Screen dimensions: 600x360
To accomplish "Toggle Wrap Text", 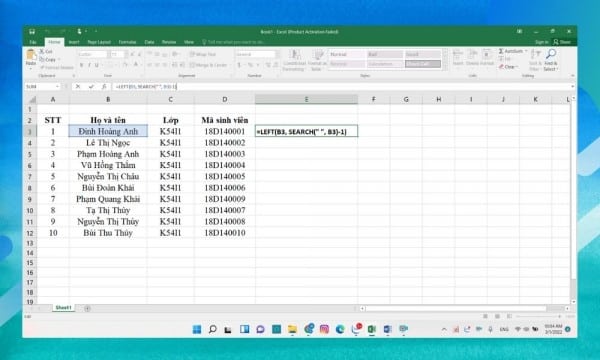I will 203,54.
